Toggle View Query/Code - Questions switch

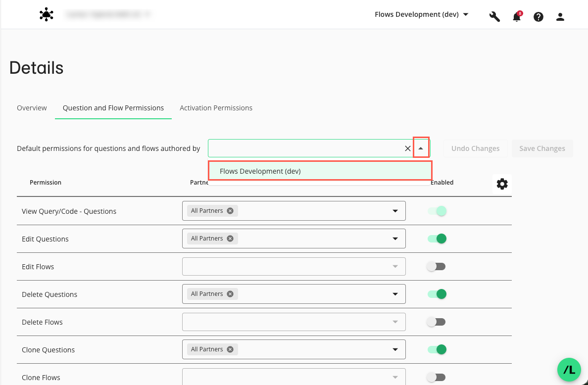point(437,211)
